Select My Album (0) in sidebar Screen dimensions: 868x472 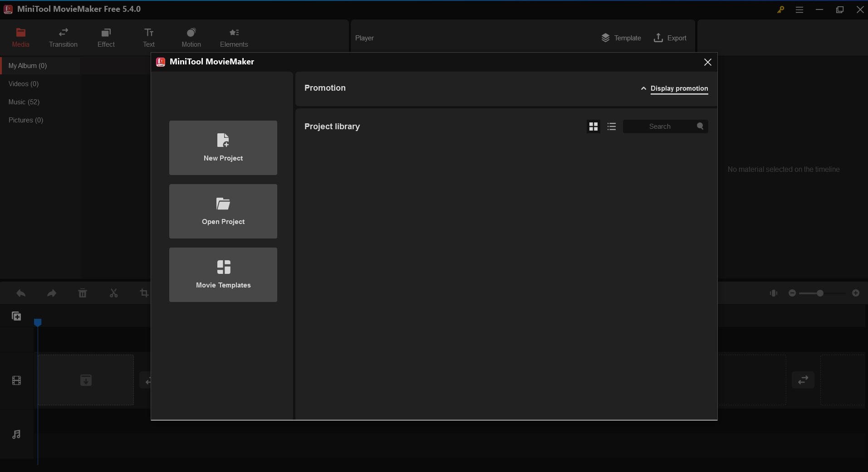[41, 66]
